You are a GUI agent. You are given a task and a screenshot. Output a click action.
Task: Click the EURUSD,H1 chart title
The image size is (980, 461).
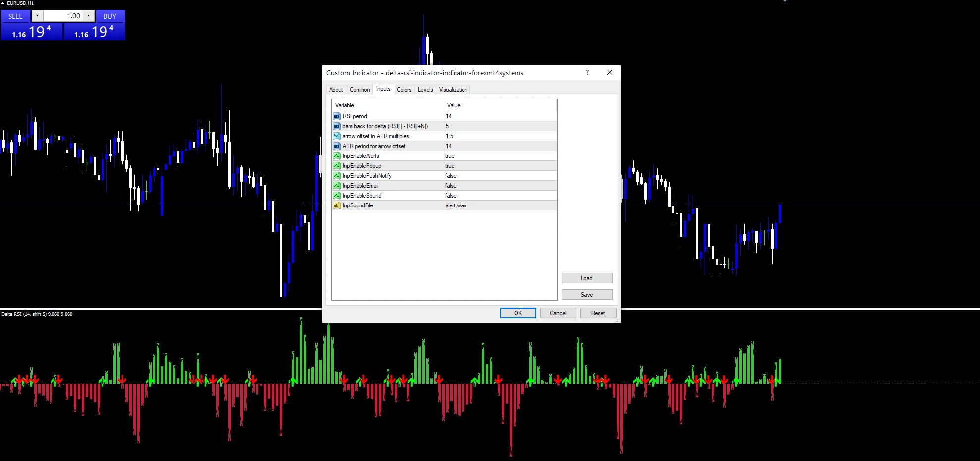[20, 3]
